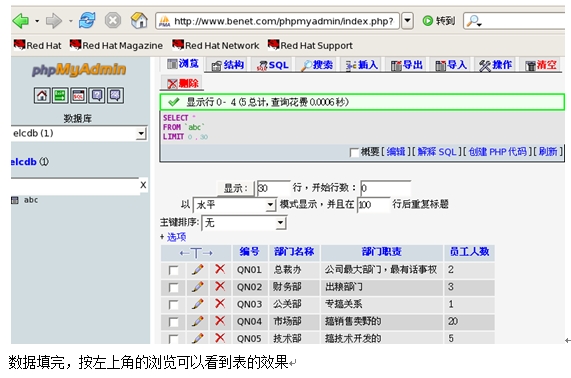The height and width of the screenshot is (378, 571).
Task: Open the elcdb (1) database dropdown
Action: (79, 133)
